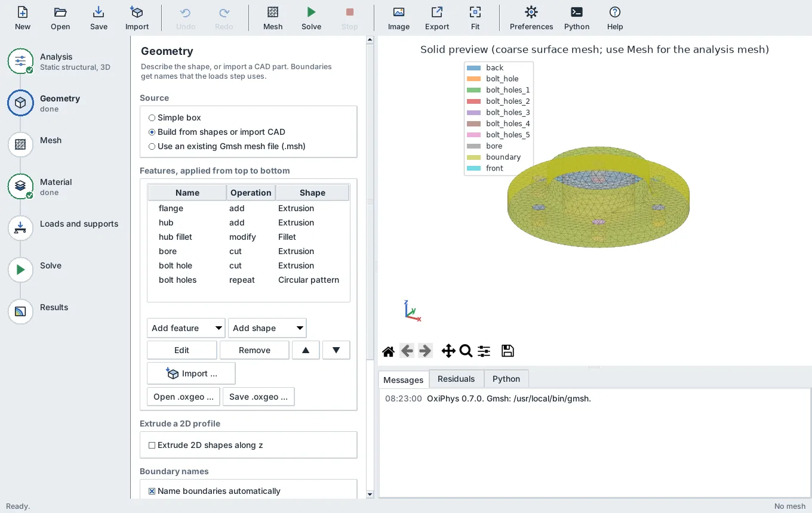The height and width of the screenshot is (513, 812).
Task: Run the Solve toolbar button
Action: coord(311,18)
